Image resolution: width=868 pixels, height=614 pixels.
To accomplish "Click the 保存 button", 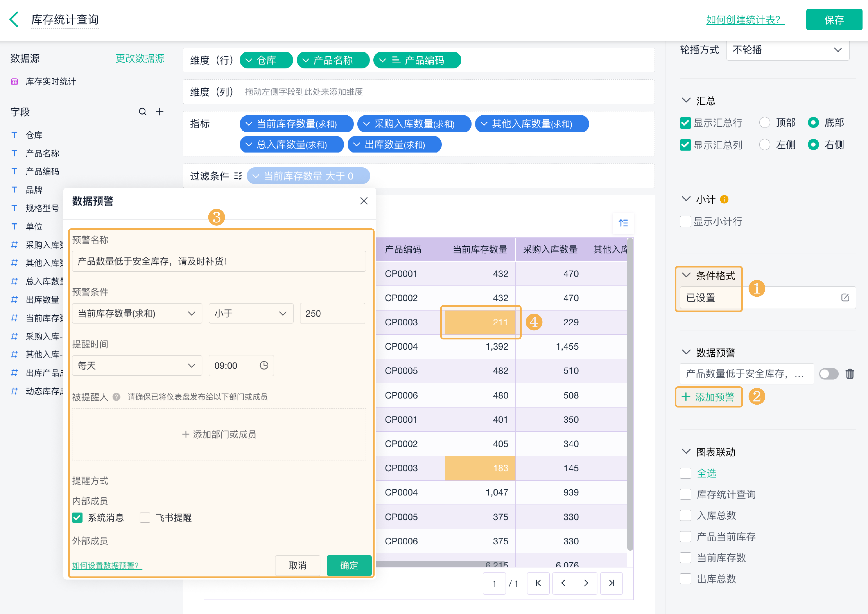I will coord(834,20).
